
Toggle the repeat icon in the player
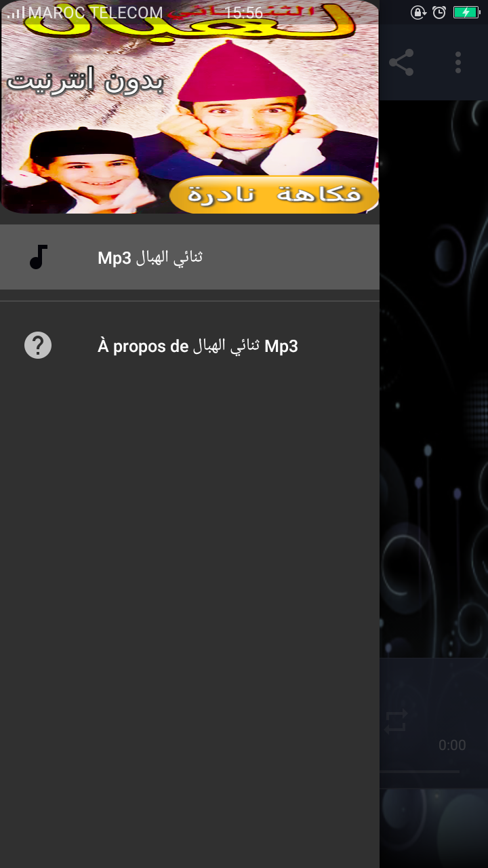(396, 722)
